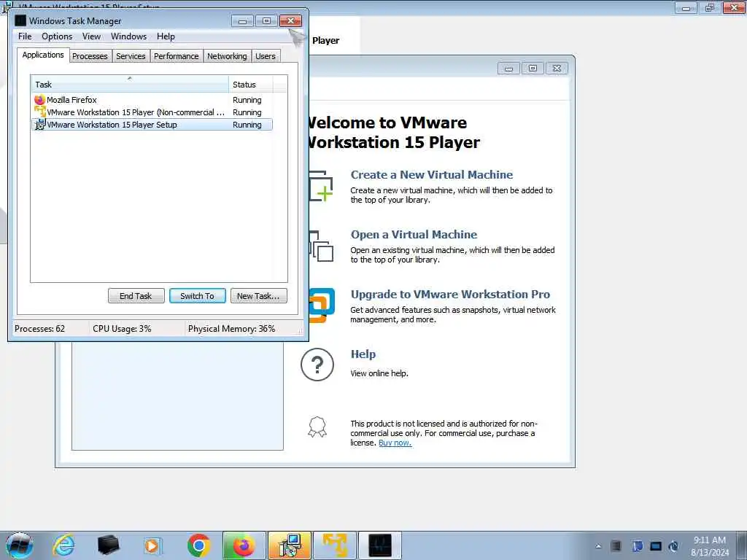
Task: Click the VMware Player Non-commercial task icon
Action: click(x=40, y=112)
